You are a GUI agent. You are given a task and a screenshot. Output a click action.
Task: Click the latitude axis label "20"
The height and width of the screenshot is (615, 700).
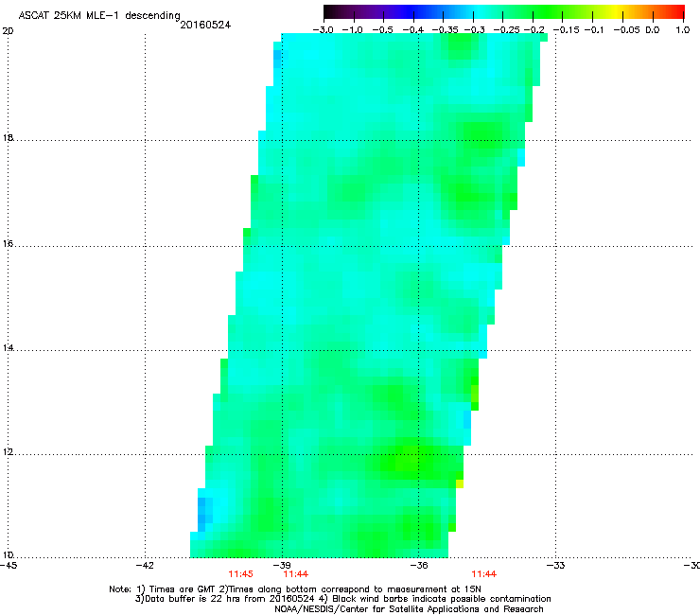[x=8, y=31]
